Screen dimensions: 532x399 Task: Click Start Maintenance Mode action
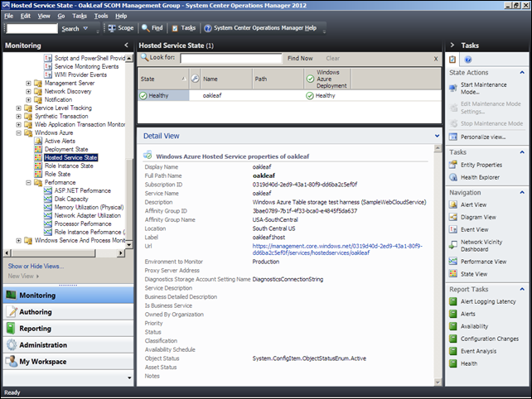click(x=483, y=88)
